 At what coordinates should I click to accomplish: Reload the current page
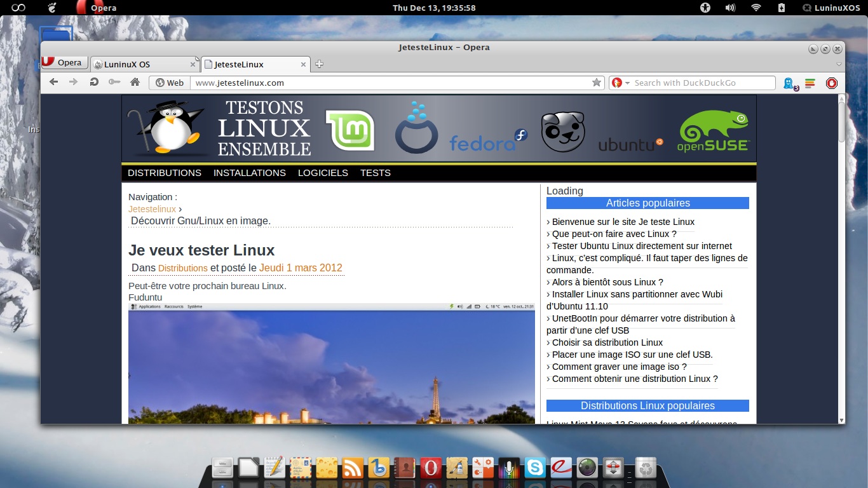click(94, 82)
